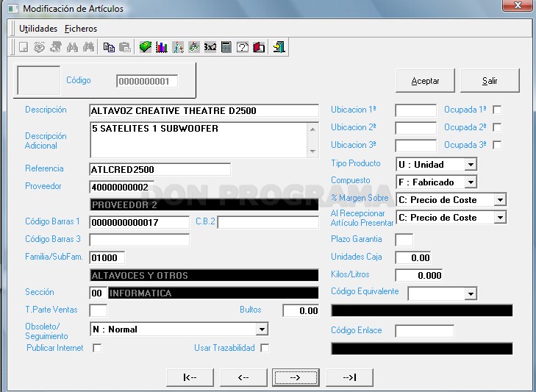Open the Ficheros menu
Screen dimensions: 536x392
[81, 29]
